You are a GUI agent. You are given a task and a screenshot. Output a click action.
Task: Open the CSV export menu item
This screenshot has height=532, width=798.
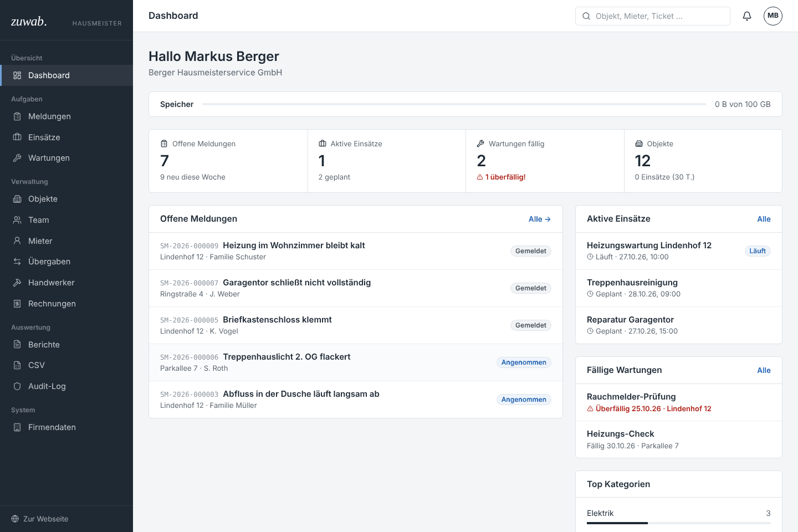tap(66, 365)
